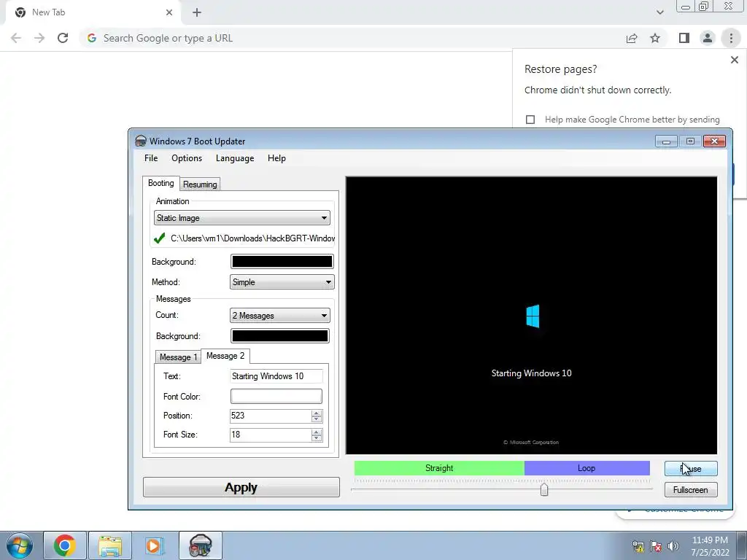Open the Language menu

tap(235, 158)
